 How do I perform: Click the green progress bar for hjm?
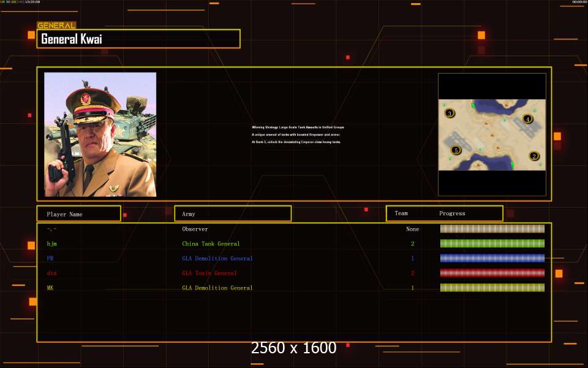click(x=492, y=243)
